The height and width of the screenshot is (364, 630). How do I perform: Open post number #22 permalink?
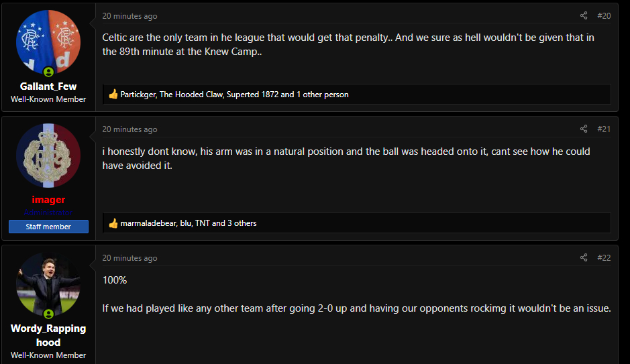603,257
